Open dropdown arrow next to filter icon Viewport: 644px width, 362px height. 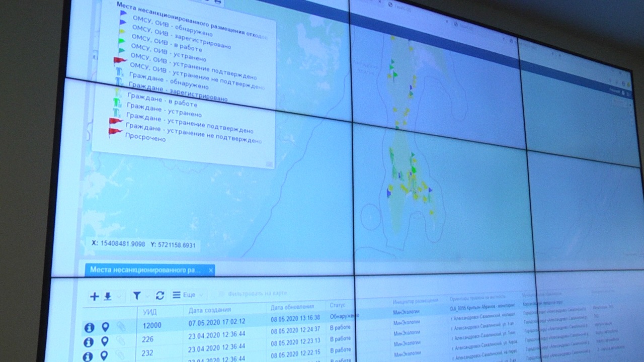click(x=146, y=296)
